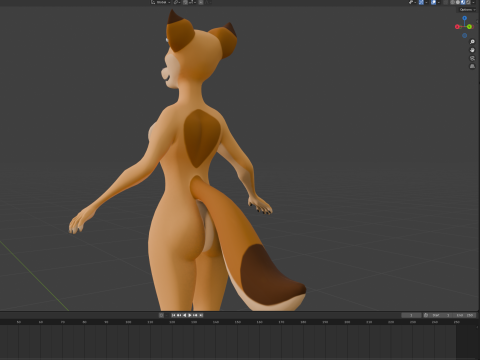Click frame 200 on the timeline ruler

tap(347, 322)
